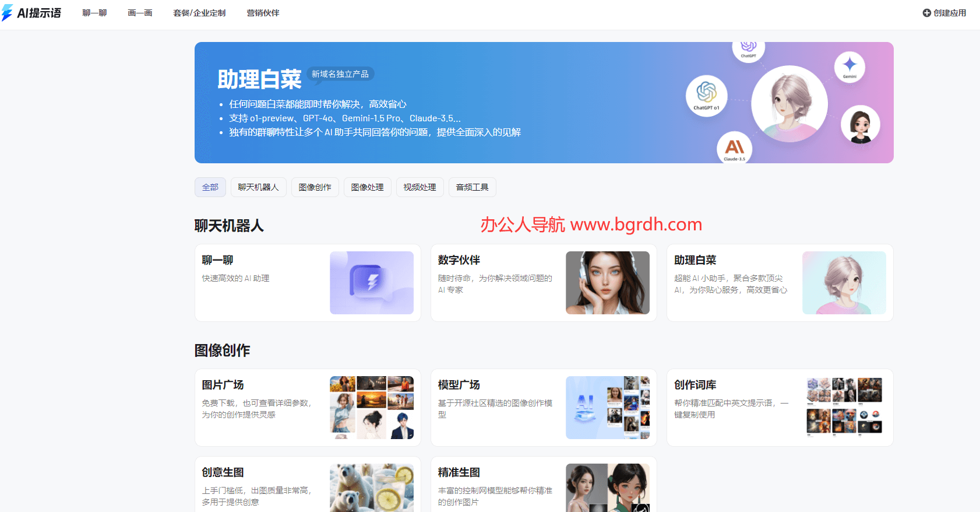The height and width of the screenshot is (512, 980).
Task: Click the 精准生图 portrait thumbnail
Action: [608, 488]
